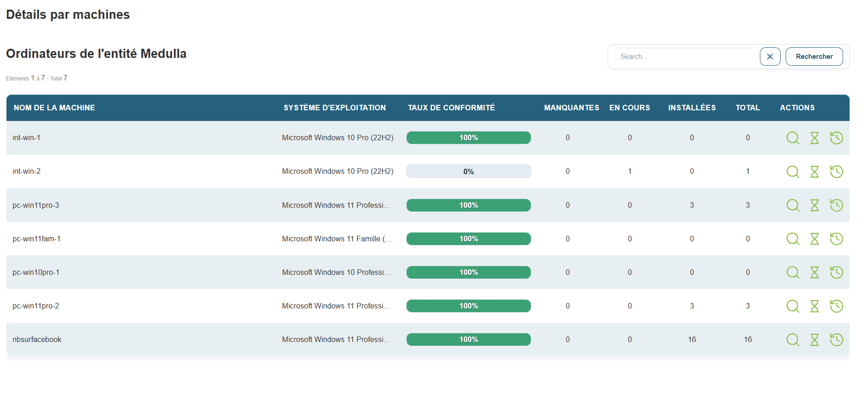868x399 pixels.
Task: Click magnifier icon for int-win-2 row
Action: [x=793, y=171]
